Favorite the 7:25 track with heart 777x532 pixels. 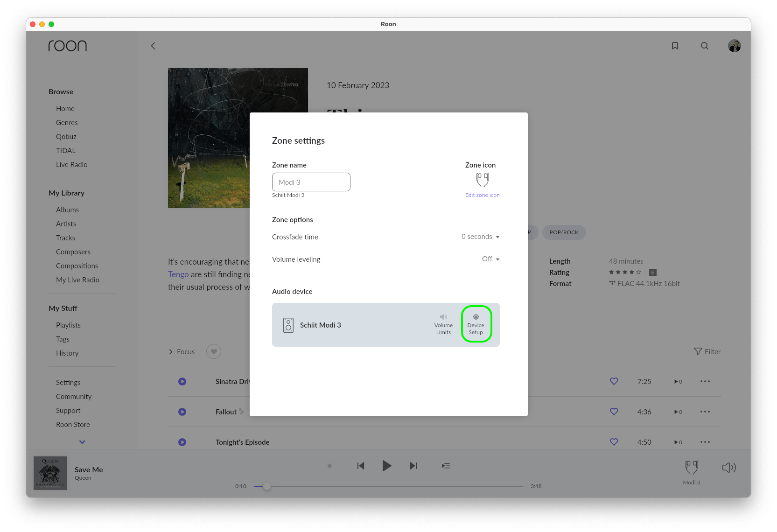tap(614, 381)
